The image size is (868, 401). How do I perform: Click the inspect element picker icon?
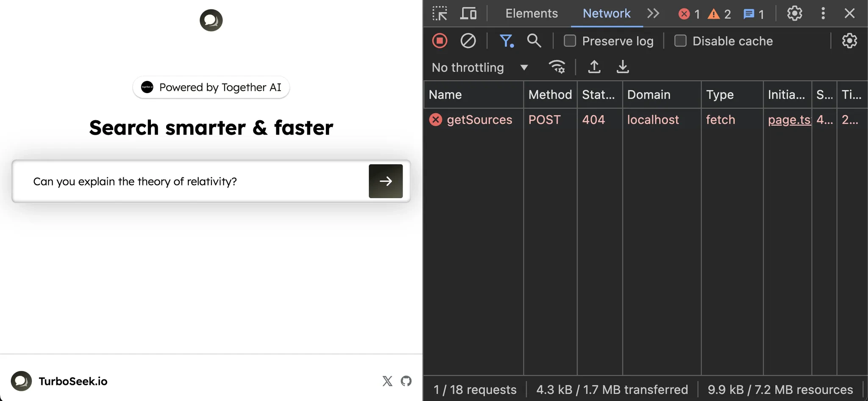pyautogui.click(x=440, y=14)
